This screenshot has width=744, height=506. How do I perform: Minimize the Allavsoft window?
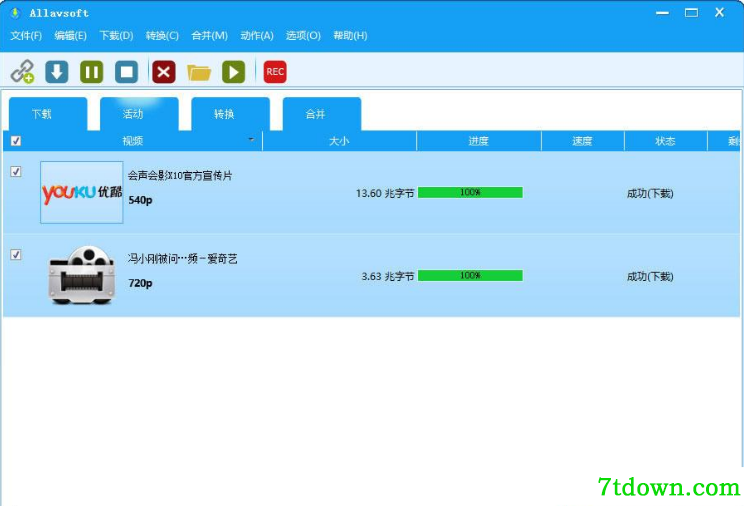coord(662,13)
